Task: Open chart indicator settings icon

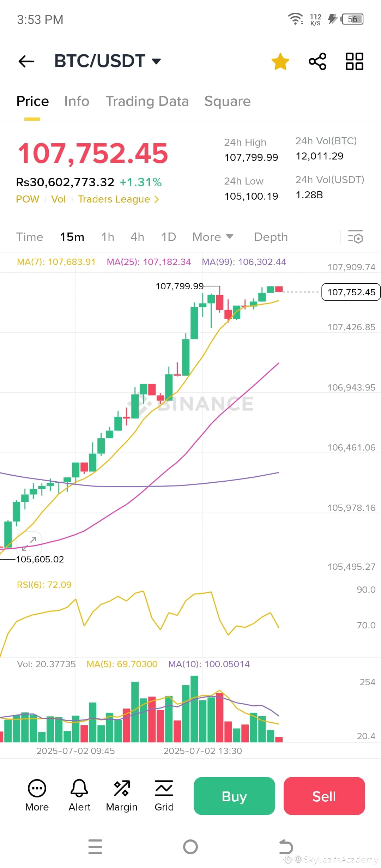Action: point(355,237)
